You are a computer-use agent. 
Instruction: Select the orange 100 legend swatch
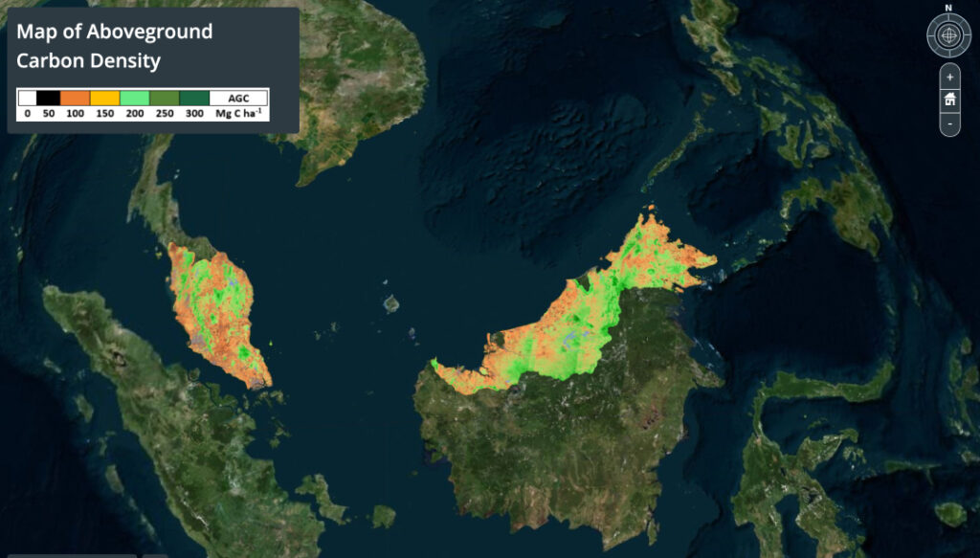point(76,98)
